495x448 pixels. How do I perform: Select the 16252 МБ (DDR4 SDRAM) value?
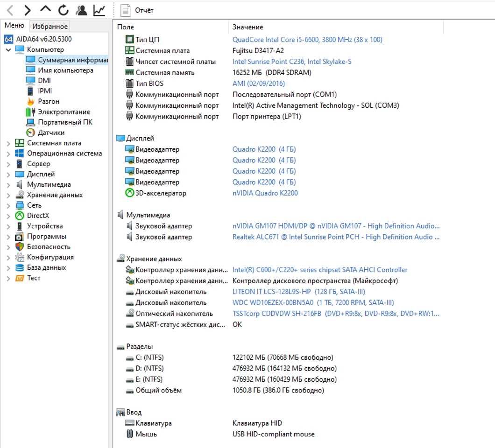point(272,72)
